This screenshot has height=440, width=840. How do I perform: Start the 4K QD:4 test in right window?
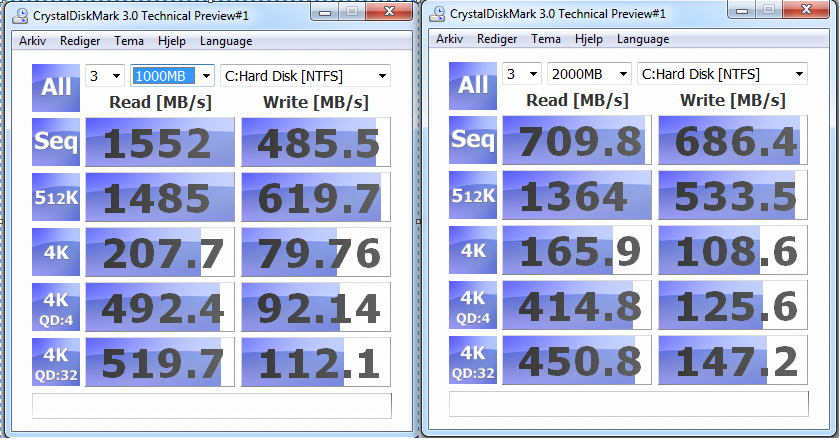pyautogui.click(x=472, y=305)
